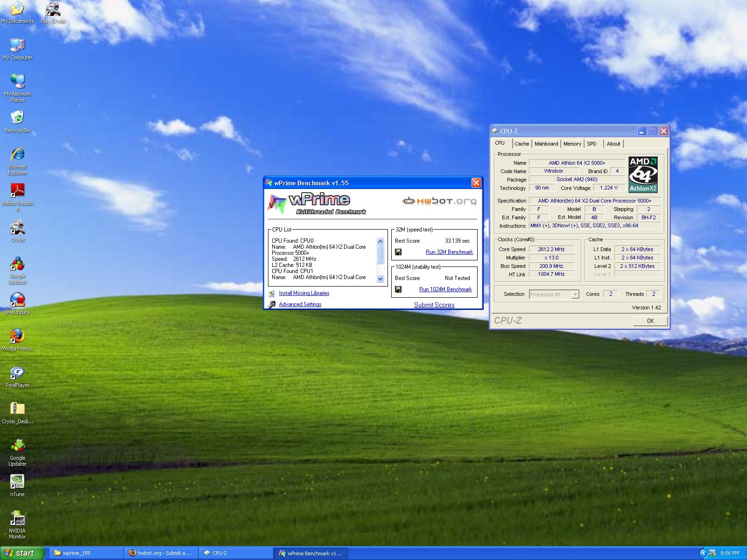Click the Code Name value Windsor

[x=553, y=171]
